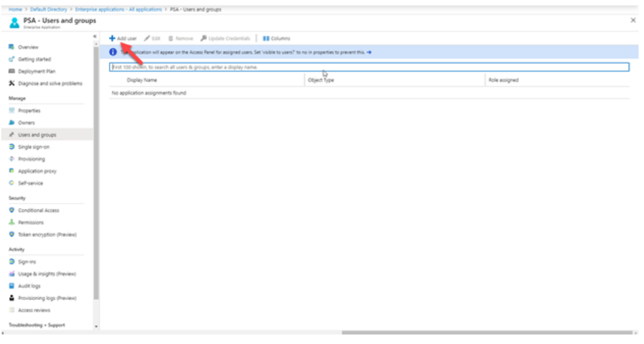This screenshot has height=344, width=644.
Task: Click the Getting started icon
Action: pos(11,59)
